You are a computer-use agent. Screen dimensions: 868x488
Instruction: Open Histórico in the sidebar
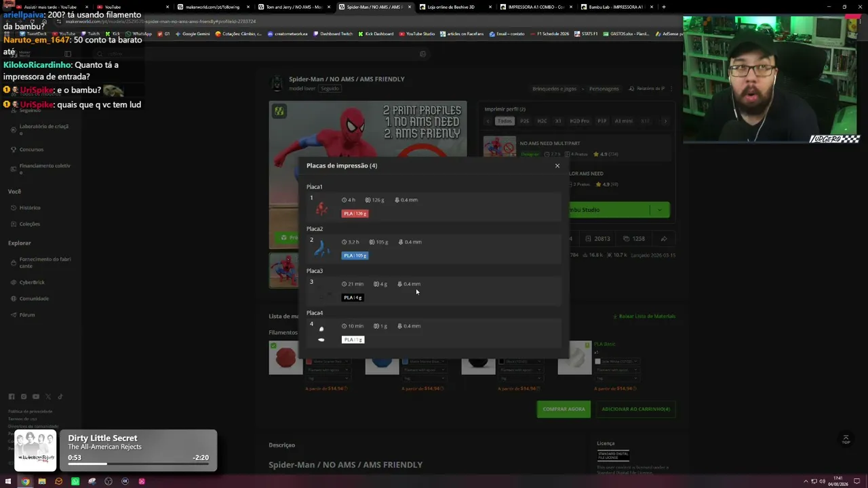pyautogui.click(x=30, y=207)
